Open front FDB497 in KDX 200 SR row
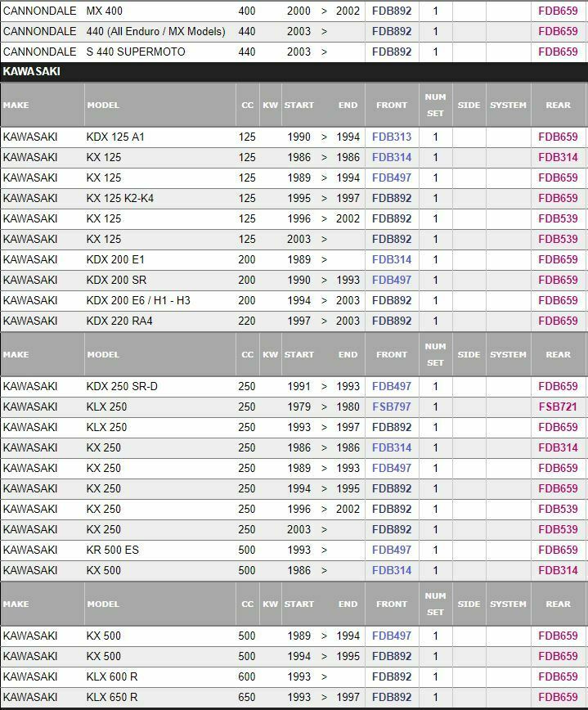 click(392, 280)
